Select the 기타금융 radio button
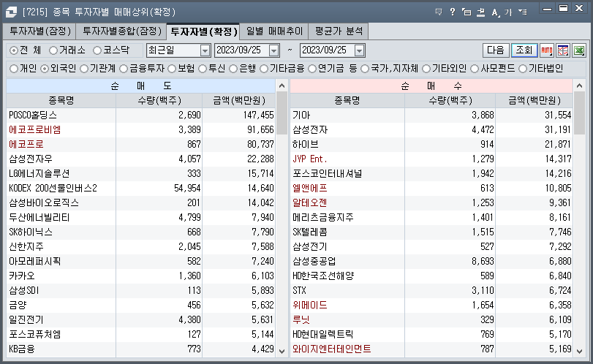Image resolution: width=593 pixels, height=364 pixels. [264, 69]
